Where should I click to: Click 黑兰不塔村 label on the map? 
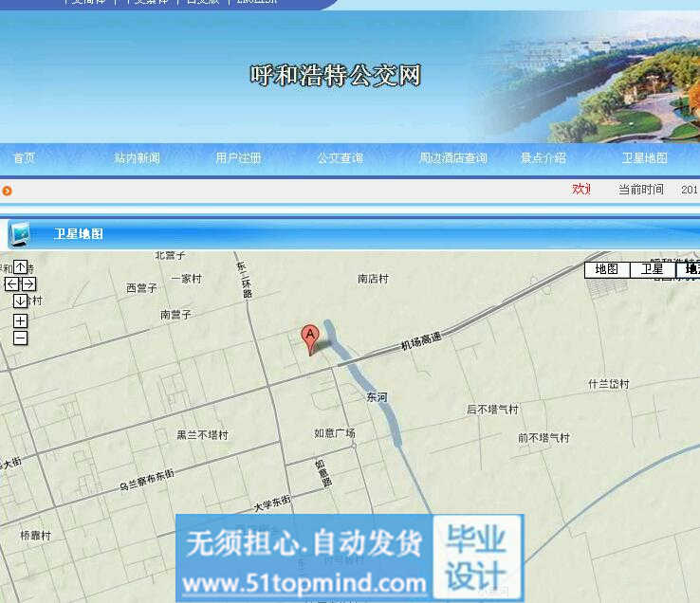coord(203,435)
